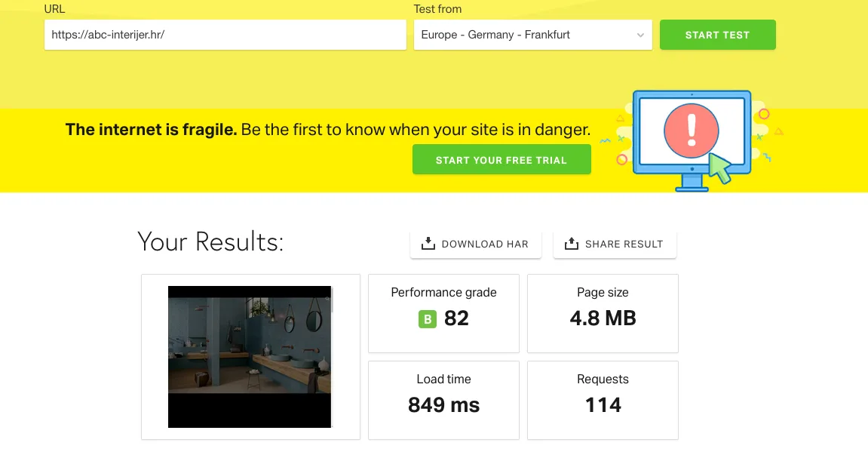The height and width of the screenshot is (455, 868).
Task: Click the red exclamation alert icon
Action: tap(692, 129)
